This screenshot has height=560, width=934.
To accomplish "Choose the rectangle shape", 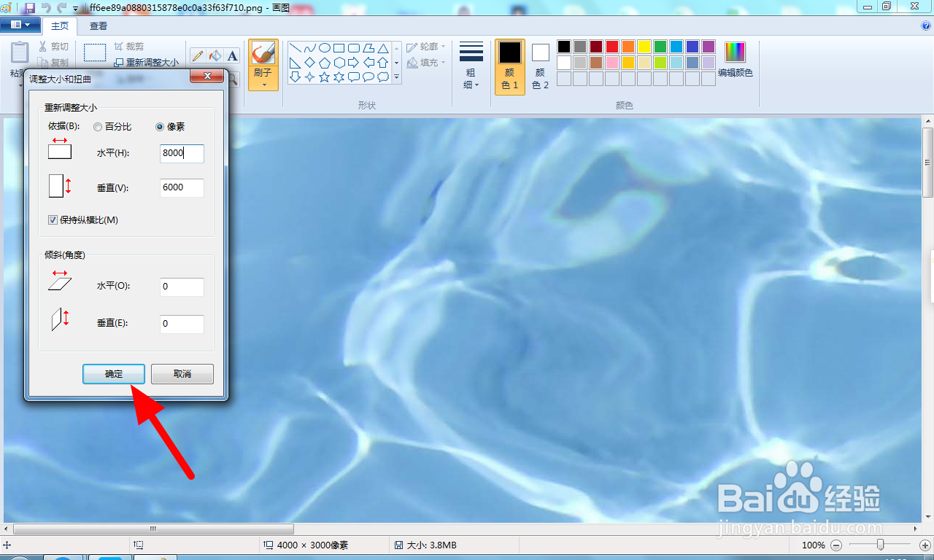I will 339,48.
